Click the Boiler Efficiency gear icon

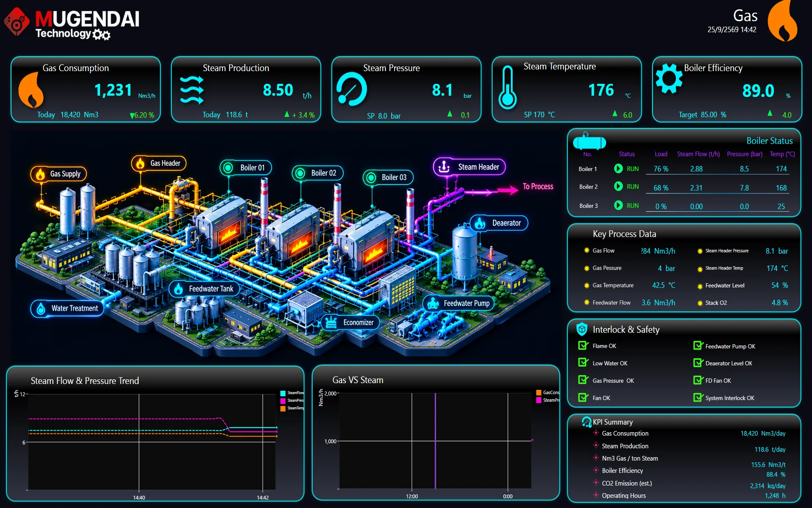coord(669,78)
